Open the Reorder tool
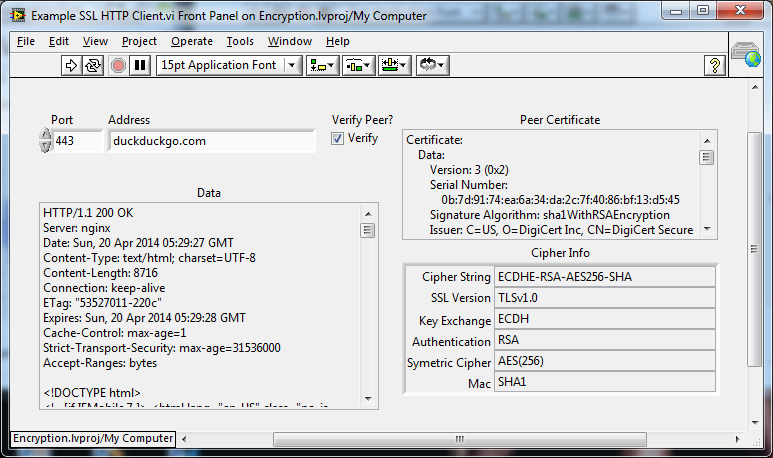This screenshot has height=458, width=773. [431, 65]
